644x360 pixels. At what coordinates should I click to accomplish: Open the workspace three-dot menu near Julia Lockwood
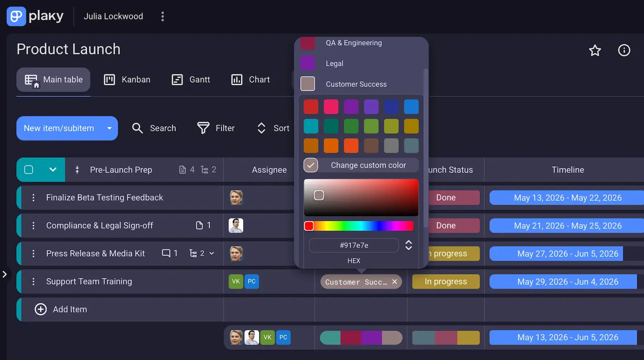[162, 16]
